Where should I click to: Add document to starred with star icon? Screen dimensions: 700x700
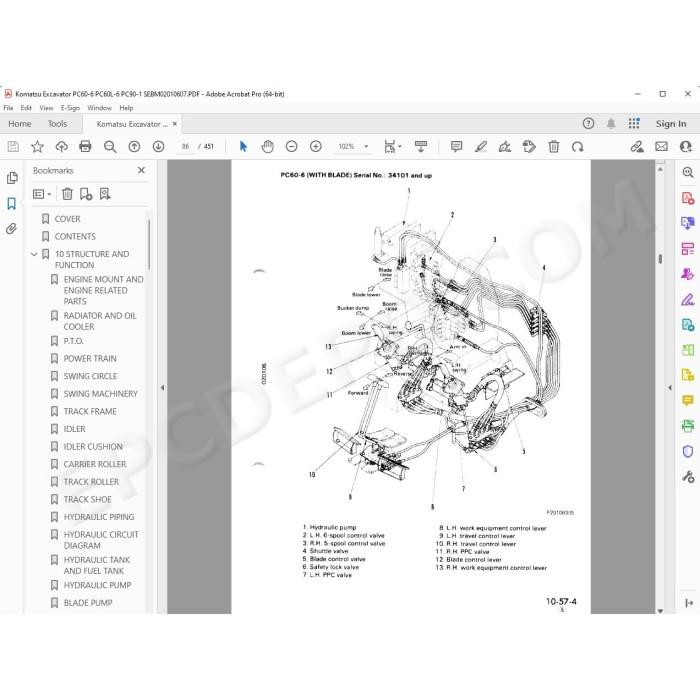[x=38, y=146]
